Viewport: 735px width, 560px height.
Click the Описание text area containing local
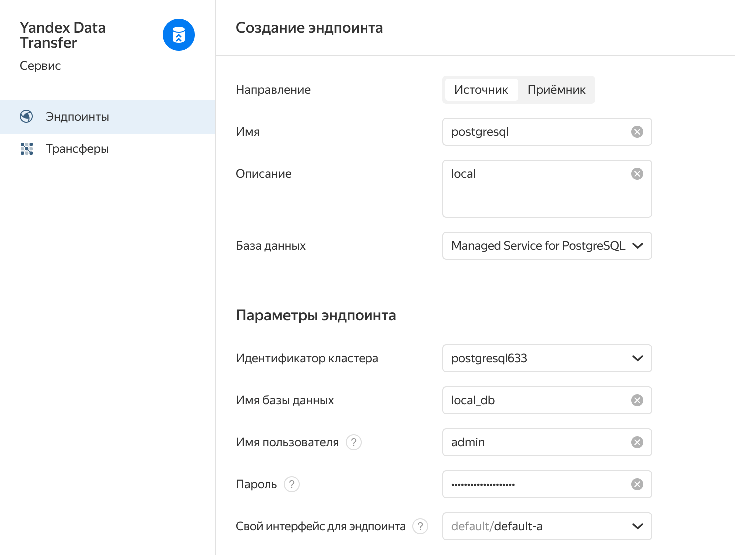pos(547,189)
